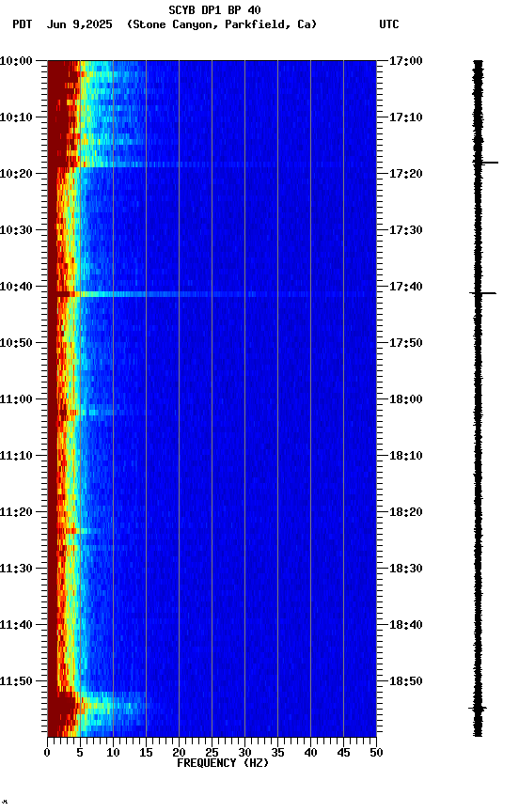
Task: Click the 10:10 PDT time label
Action: [16, 117]
